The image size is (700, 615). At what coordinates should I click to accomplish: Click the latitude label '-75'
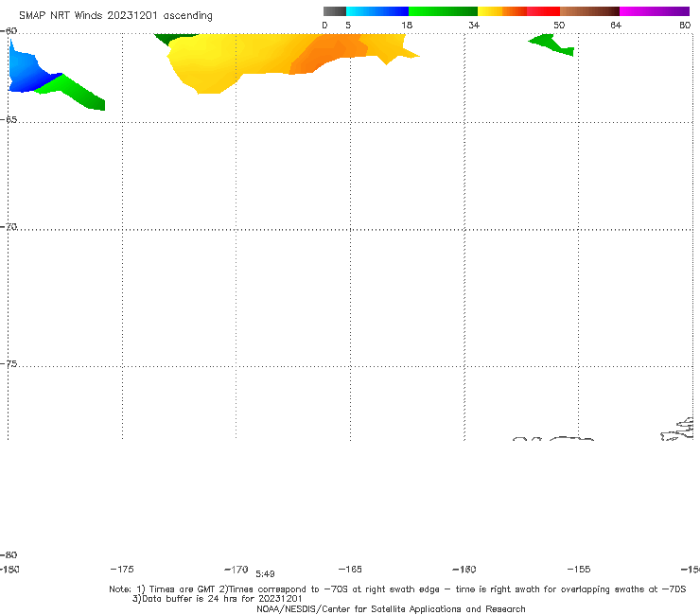[x=9, y=364]
